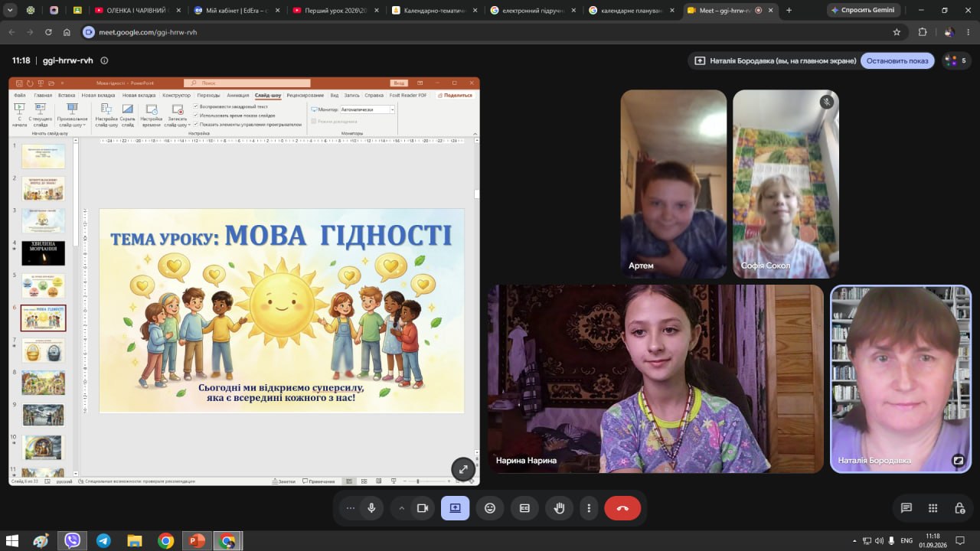Click the Поделиться button in PowerPoint
Image resolution: width=980 pixels, height=551 pixels.
point(456,95)
